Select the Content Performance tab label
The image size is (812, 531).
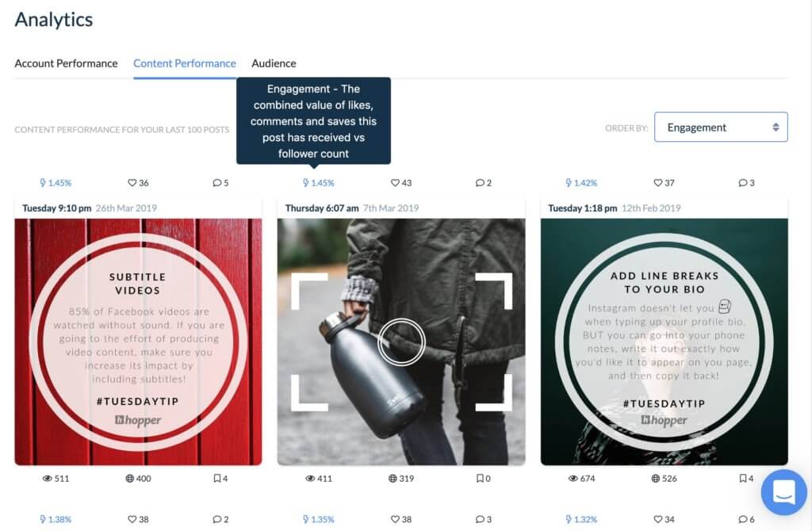(x=184, y=63)
